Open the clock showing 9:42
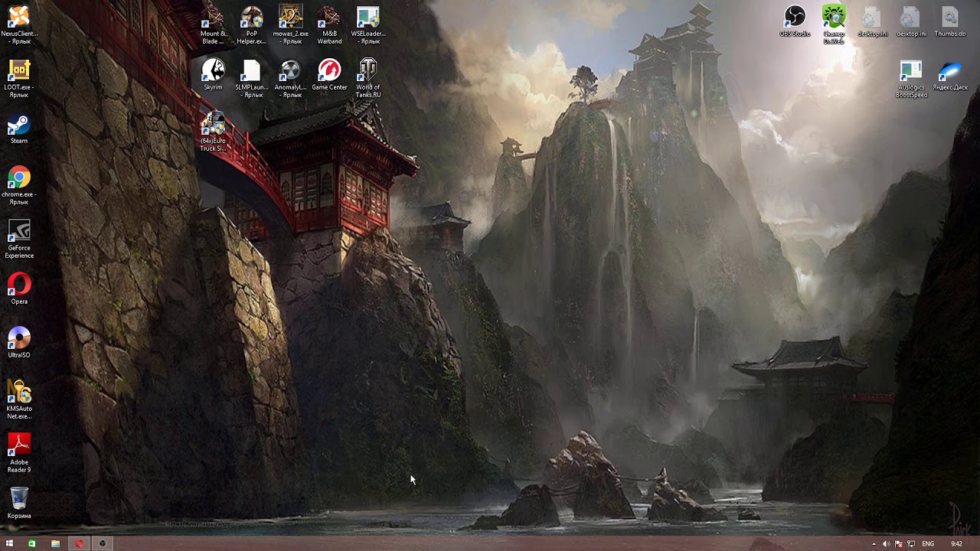 (x=956, y=544)
